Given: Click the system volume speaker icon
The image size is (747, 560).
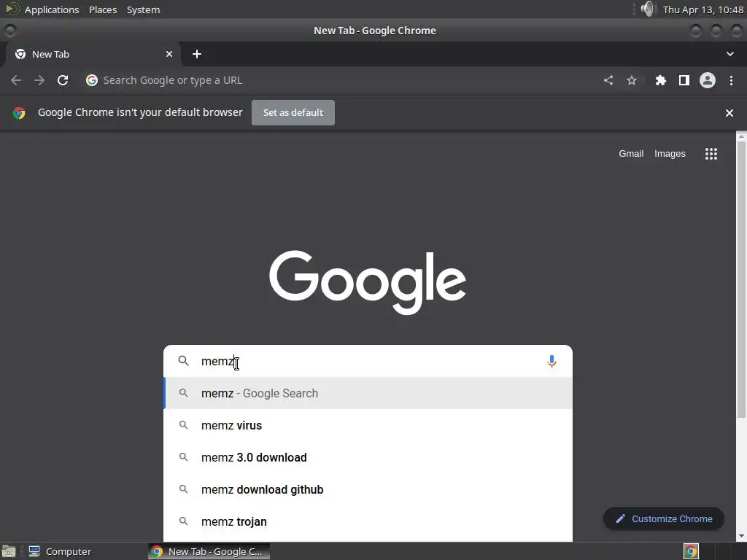Looking at the screenshot, I should point(648,9).
